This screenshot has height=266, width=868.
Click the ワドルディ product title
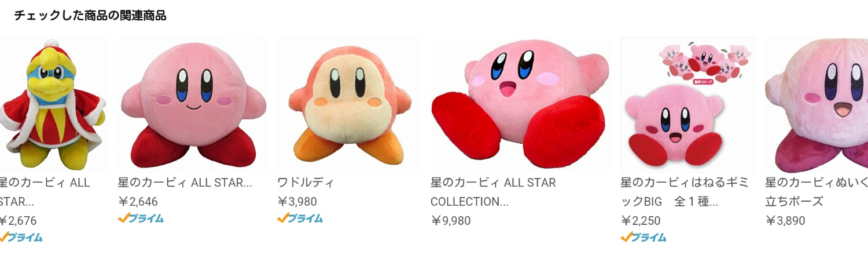tap(306, 183)
